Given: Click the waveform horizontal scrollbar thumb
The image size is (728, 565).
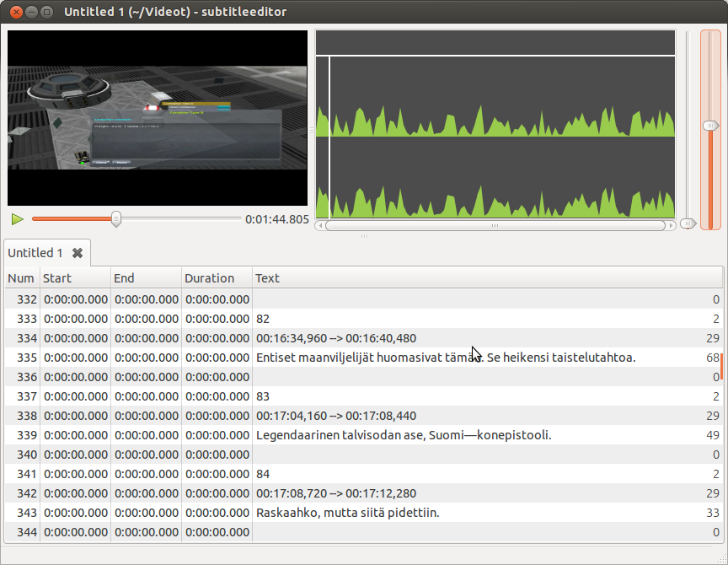Looking at the screenshot, I should (495, 225).
